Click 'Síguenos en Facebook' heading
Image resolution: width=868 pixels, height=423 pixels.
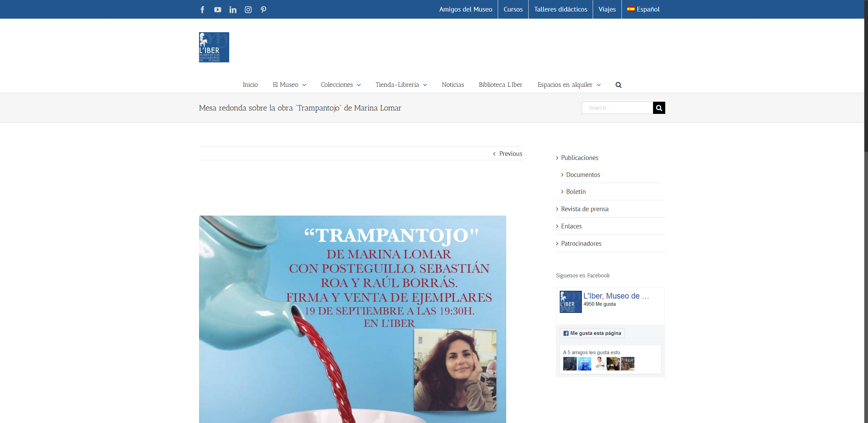click(583, 276)
